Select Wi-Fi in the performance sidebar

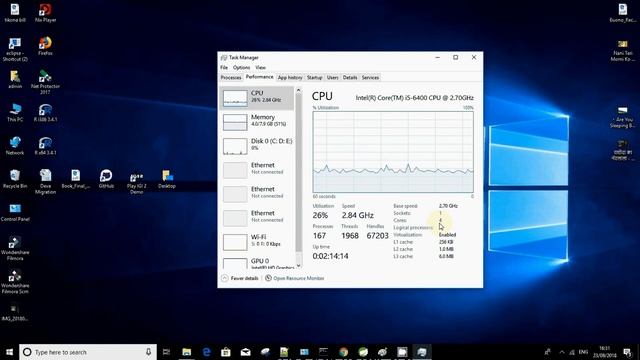point(257,242)
